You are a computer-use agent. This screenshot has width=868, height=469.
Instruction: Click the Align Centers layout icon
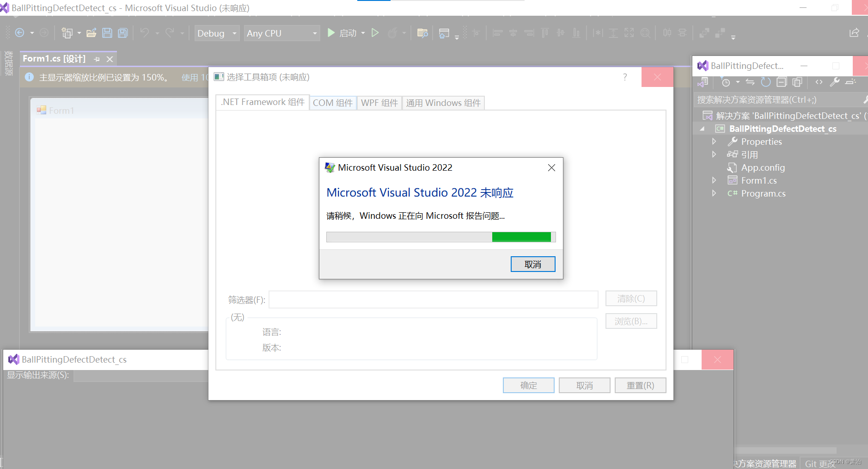point(513,33)
